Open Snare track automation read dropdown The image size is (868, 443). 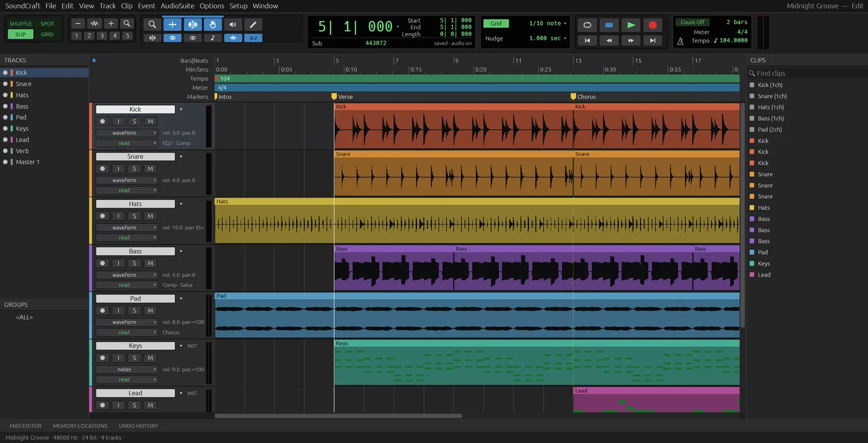pyautogui.click(x=127, y=191)
